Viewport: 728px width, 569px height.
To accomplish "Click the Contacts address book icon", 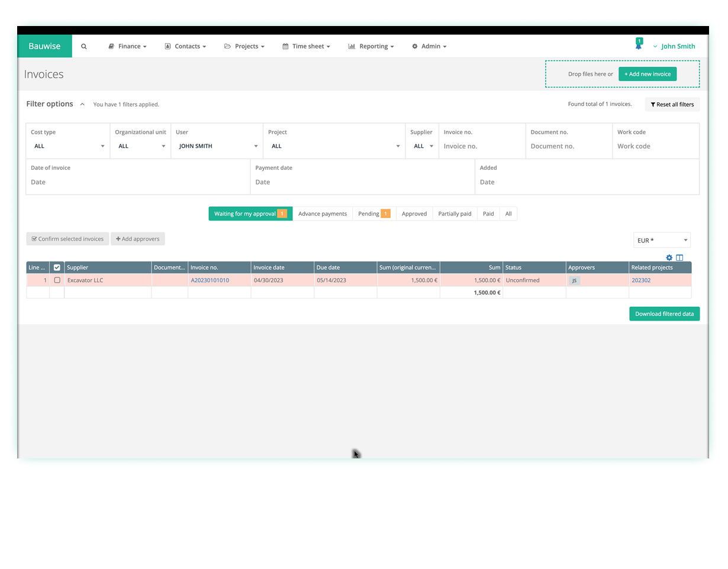I will [x=167, y=46].
